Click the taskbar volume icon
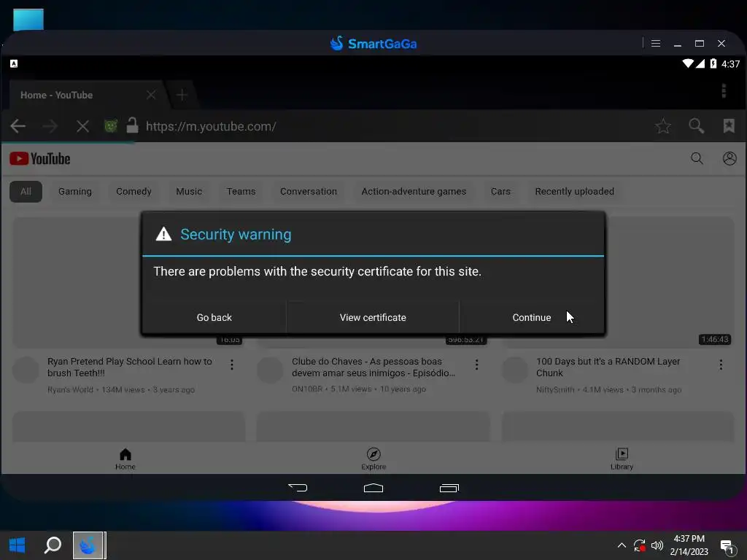The width and height of the screenshot is (747, 560). pyautogui.click(x=657, y=545)
